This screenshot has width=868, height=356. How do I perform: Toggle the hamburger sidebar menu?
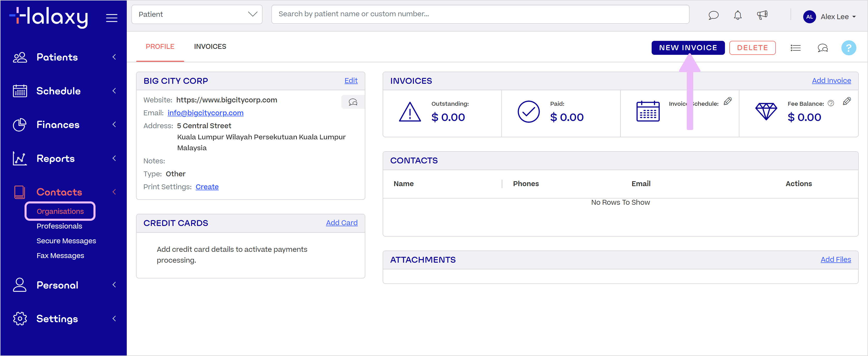click(112, 18)
